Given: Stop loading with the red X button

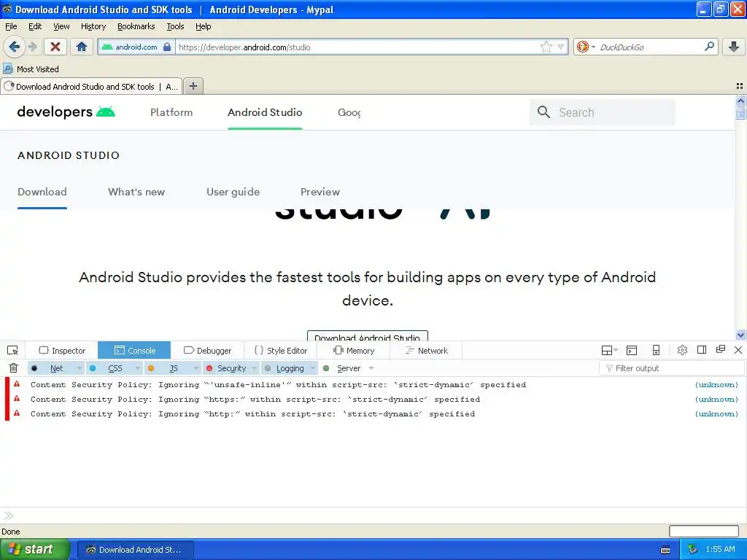Looking at the screenshot, I should point(55,47).
